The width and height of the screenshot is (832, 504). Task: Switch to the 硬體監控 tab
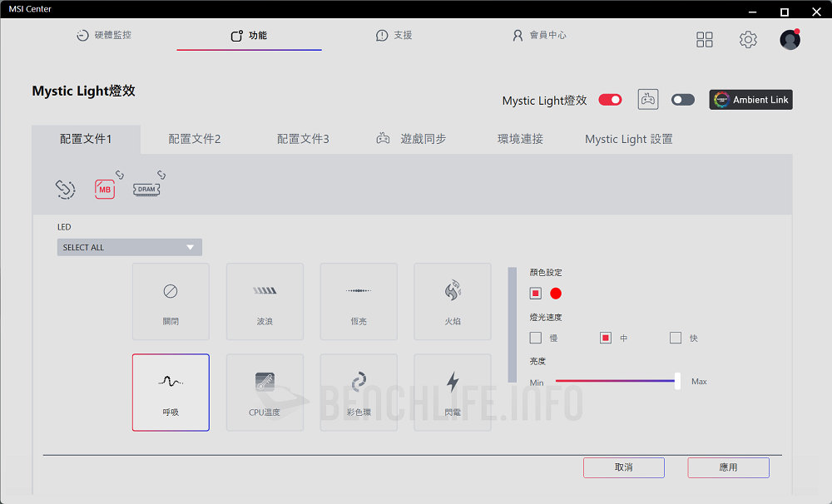104,35
